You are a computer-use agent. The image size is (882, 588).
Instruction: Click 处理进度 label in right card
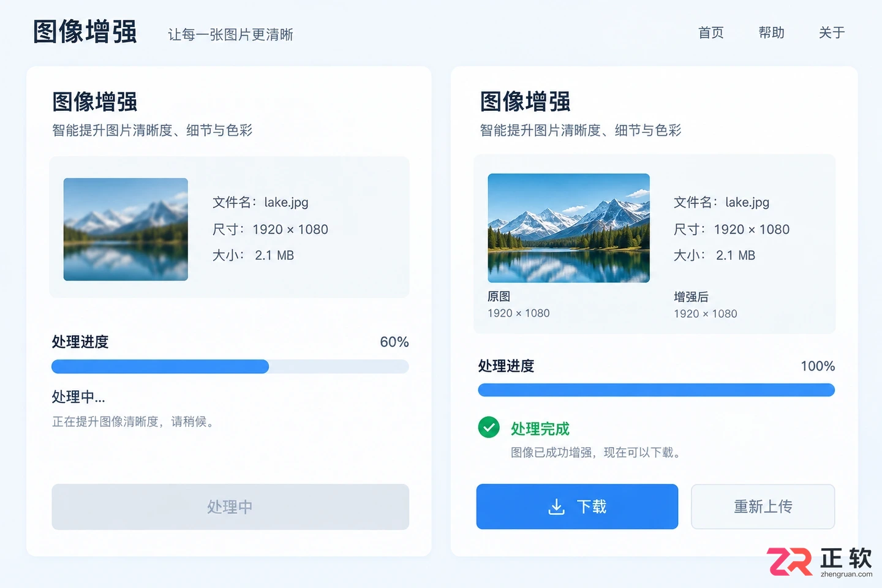pos(507,366)
